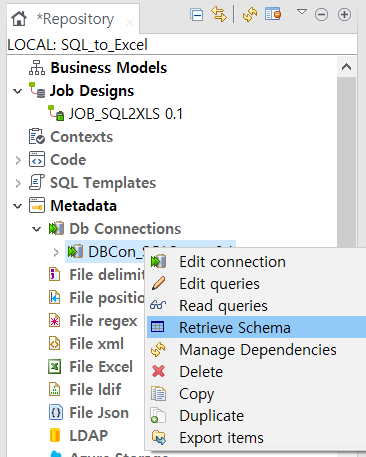Open the view menu triangle dropdown
This screenshot has width=366, height=457.
click(302, 12)
